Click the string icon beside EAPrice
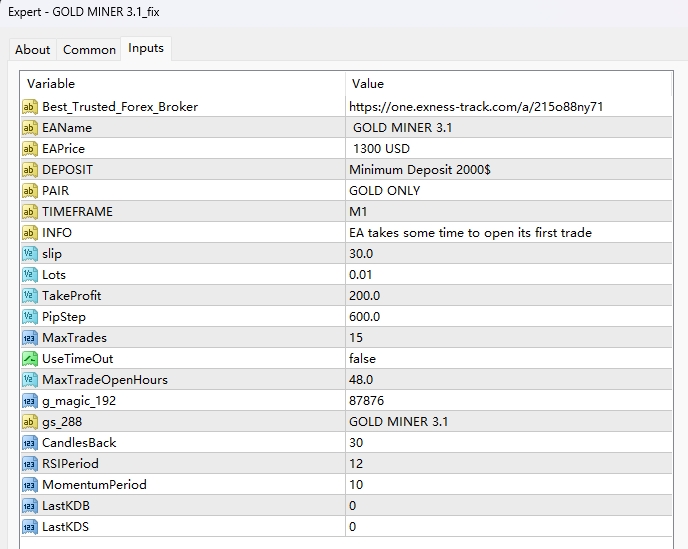Viewport: 688px width, 549px height. point(29,149)
